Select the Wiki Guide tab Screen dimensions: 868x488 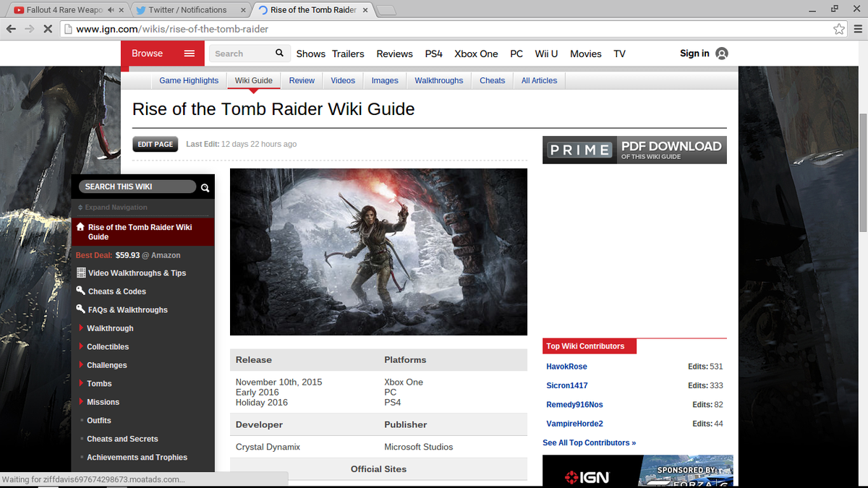point(254,80)
